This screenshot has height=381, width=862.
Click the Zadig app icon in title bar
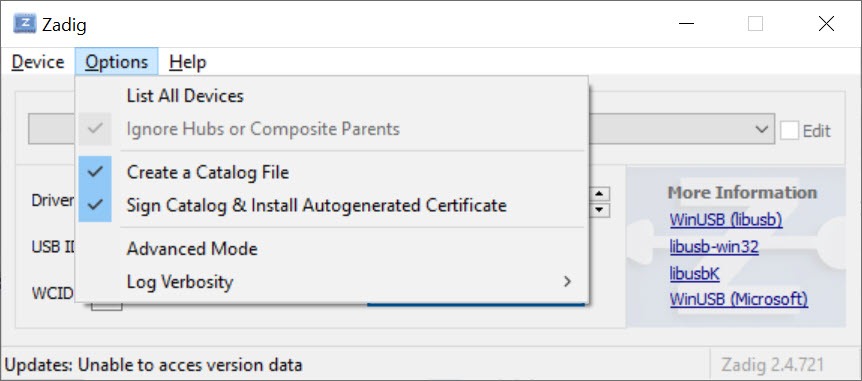pyautogui.click(x=25, y=24)
